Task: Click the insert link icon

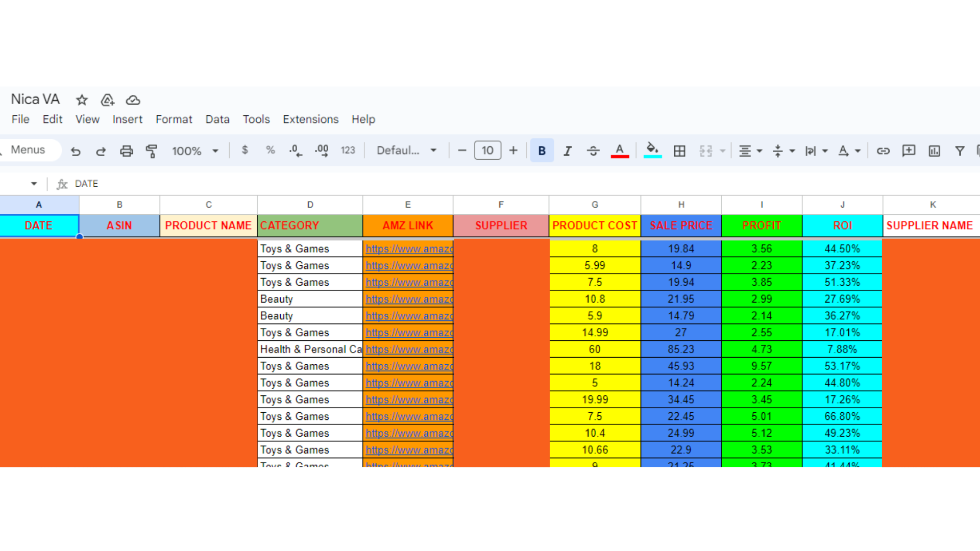Action: pos(883,151)
